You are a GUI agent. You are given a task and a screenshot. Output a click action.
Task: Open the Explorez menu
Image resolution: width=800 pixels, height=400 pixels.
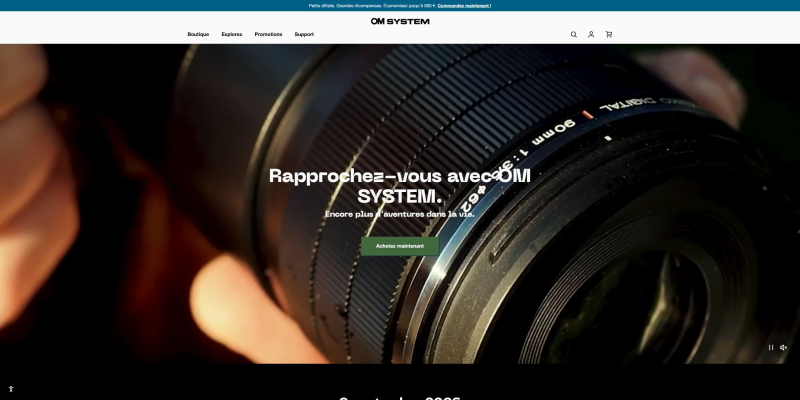(x=232, y=34)
